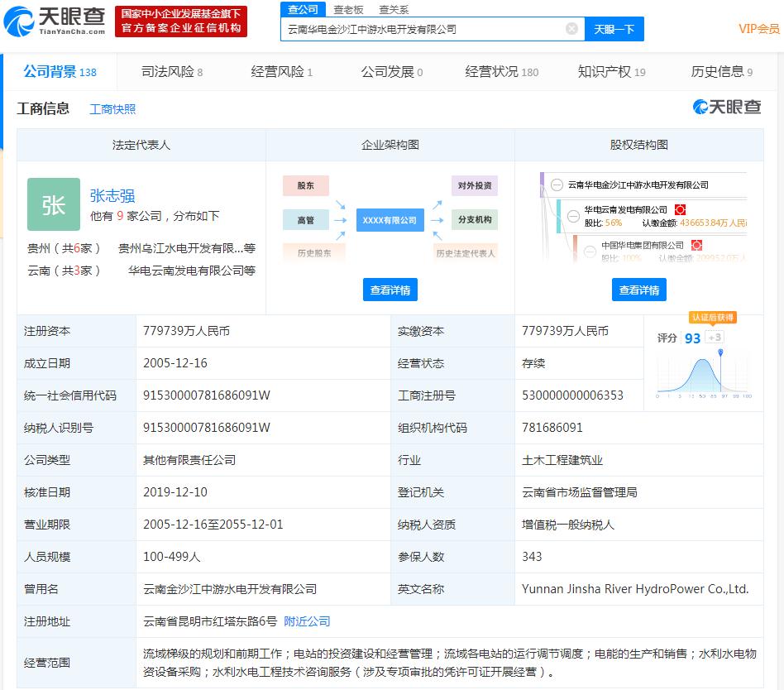Click the 高管 box in the structure diagram

click(305, 220)
